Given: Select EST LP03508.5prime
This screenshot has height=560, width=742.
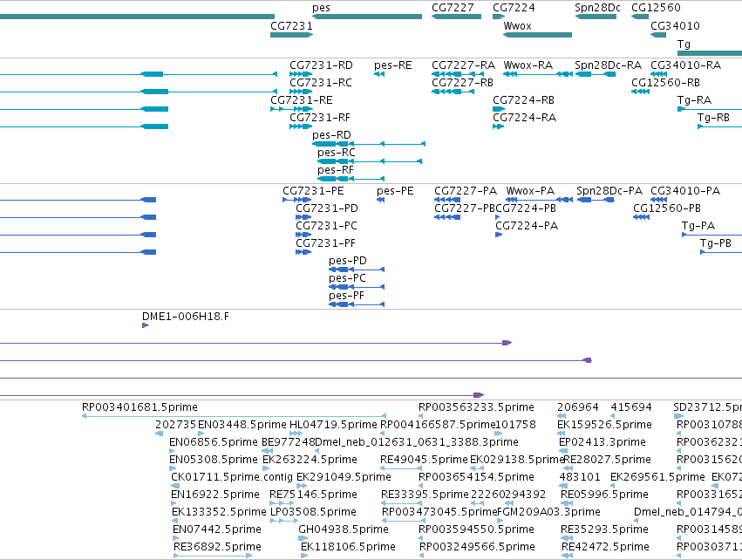Looking at the screenshot, I should click(284, 521).
